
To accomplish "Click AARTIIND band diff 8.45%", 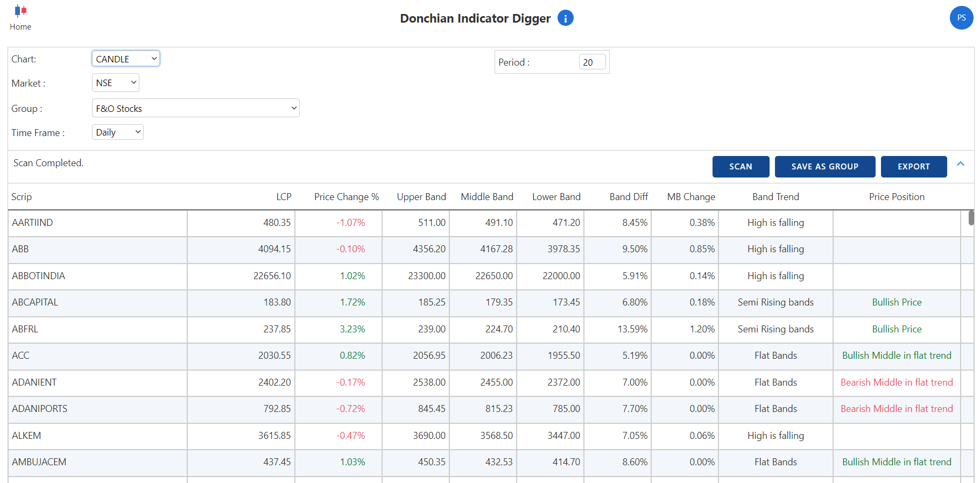I will point(634,223).
